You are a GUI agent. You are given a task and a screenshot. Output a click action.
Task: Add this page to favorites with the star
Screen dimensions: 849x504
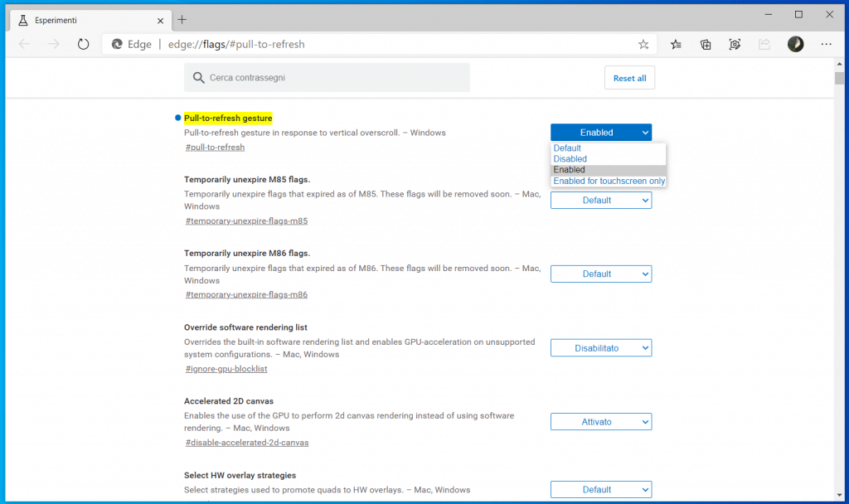(643, 44)
